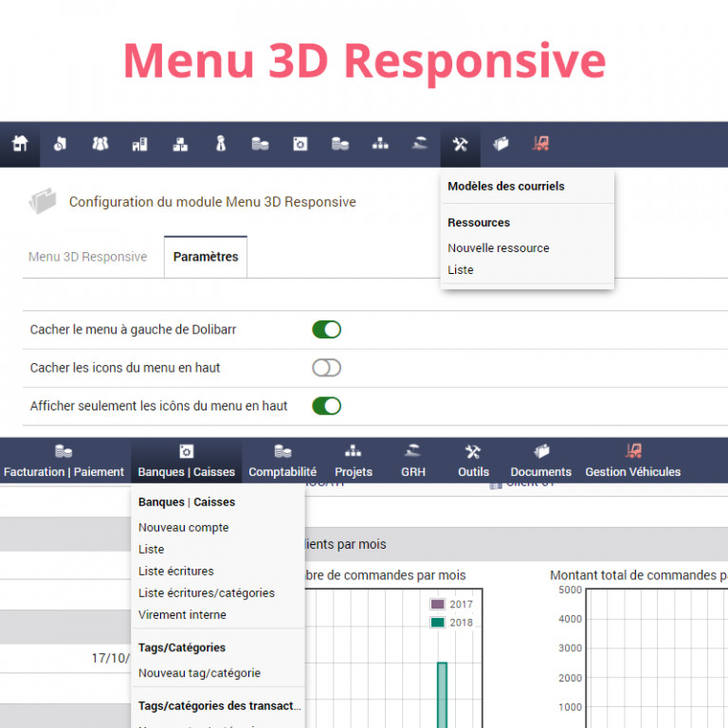This screenshot has height=728, width=728.
Task: Click the coins icon right of the safe
Action: pos(340,144)
